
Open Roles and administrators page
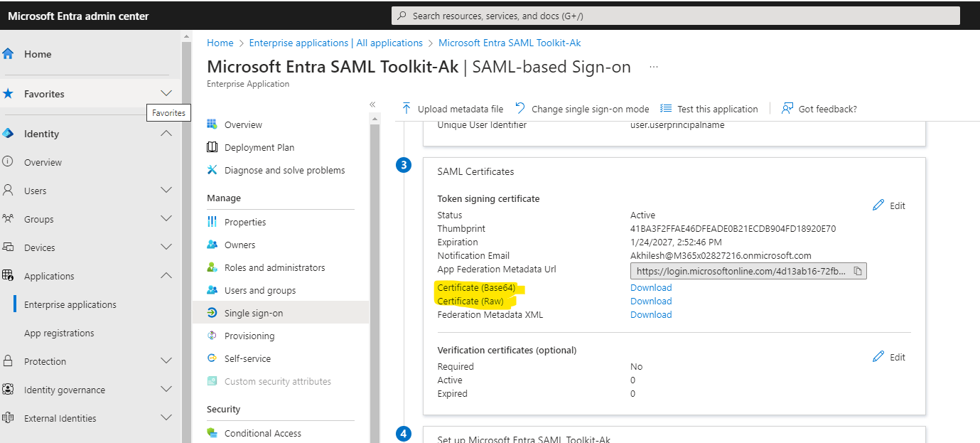(274, 267)
